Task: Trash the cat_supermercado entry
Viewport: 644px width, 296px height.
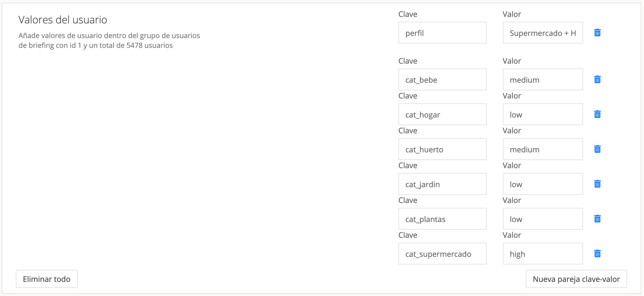Action: click(597, 254)
